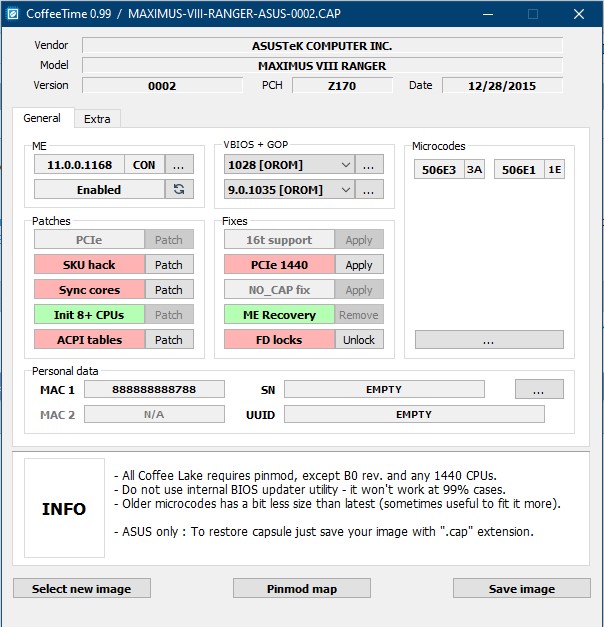Click Patch next to ACPI tables
604x627 pixels.
[x=169, y=339]
